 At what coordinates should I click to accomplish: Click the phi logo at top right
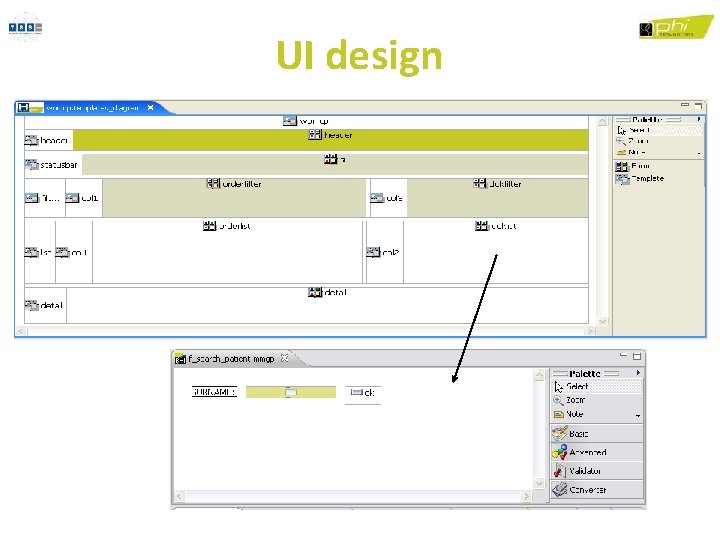(676, 27)
